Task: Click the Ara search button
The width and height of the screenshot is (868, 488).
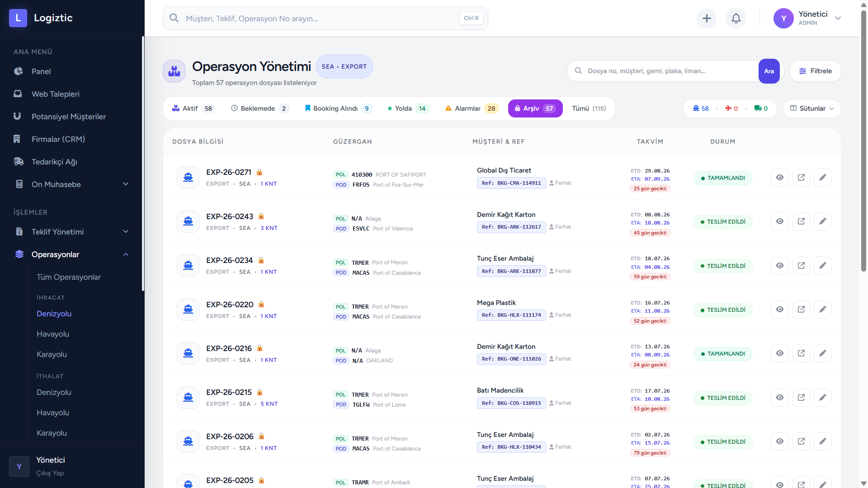Action: [x=769, y=71]
